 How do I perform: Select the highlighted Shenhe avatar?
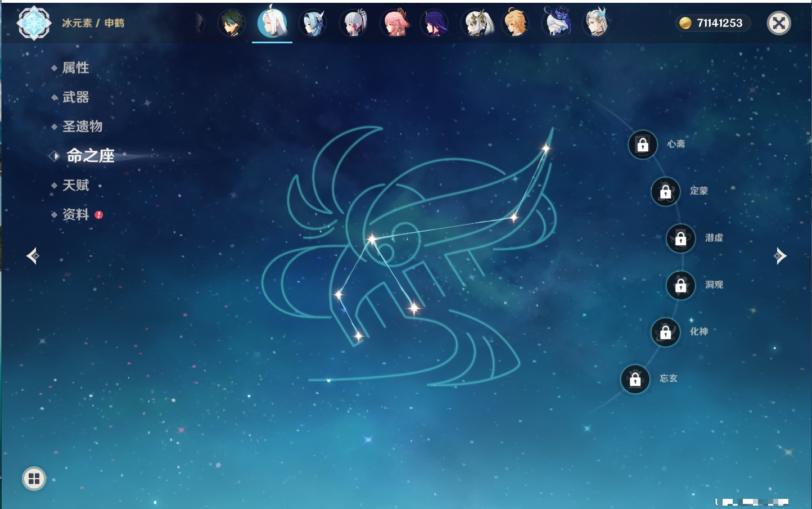[272, 22]
